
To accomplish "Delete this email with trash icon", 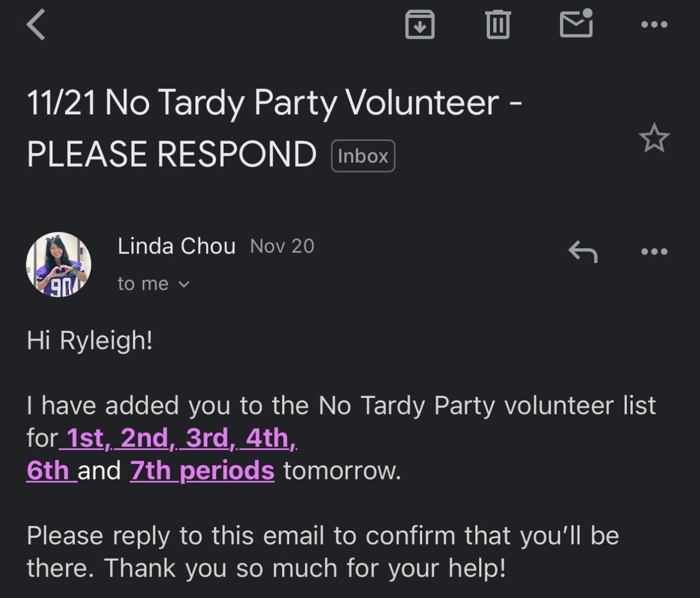I will pyautogui.click(x=498, y=25).
